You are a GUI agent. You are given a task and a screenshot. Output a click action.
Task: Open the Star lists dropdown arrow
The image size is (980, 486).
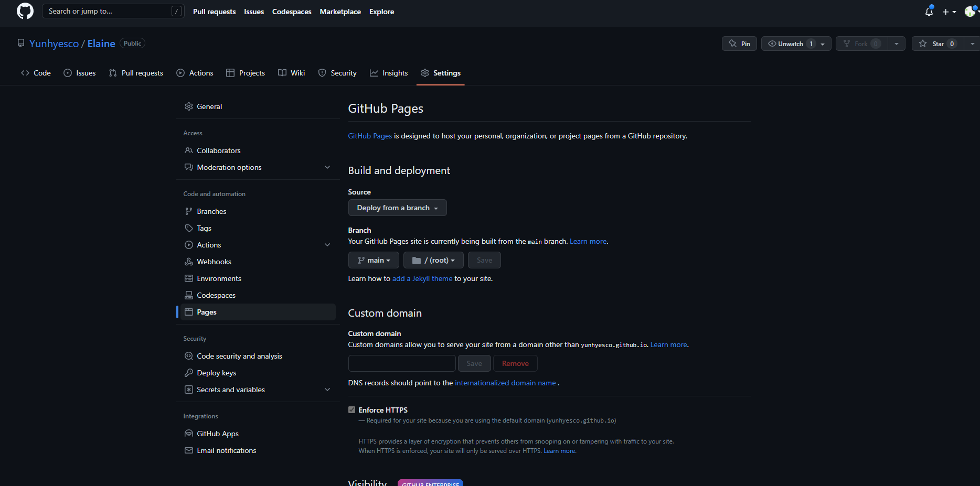point(972,44)
